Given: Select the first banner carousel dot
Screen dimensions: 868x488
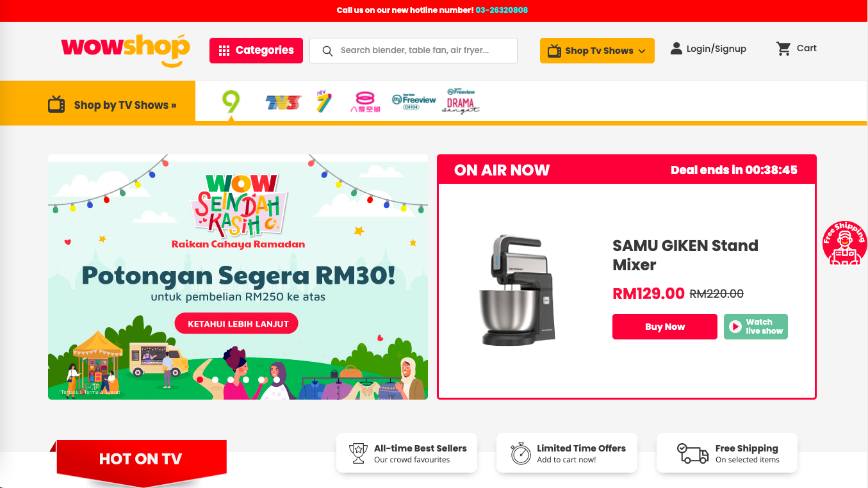Looking at the screenshot, I should (200, 380).
